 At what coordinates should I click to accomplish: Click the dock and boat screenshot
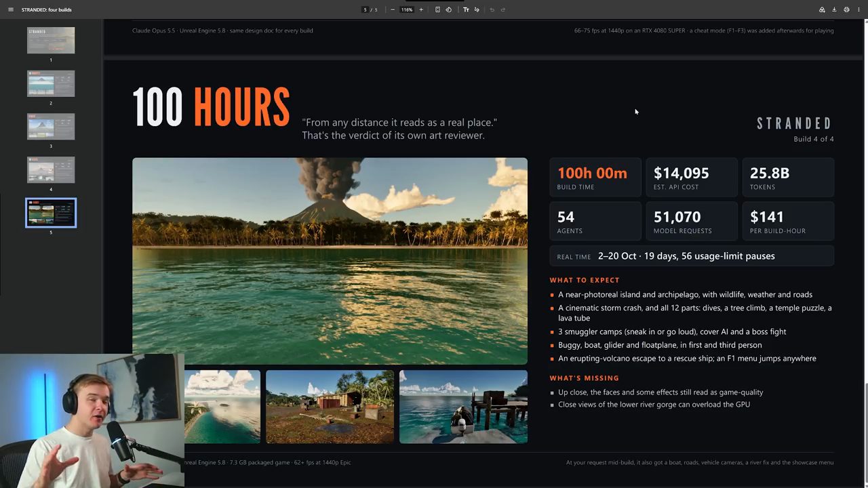pos(463,407)
